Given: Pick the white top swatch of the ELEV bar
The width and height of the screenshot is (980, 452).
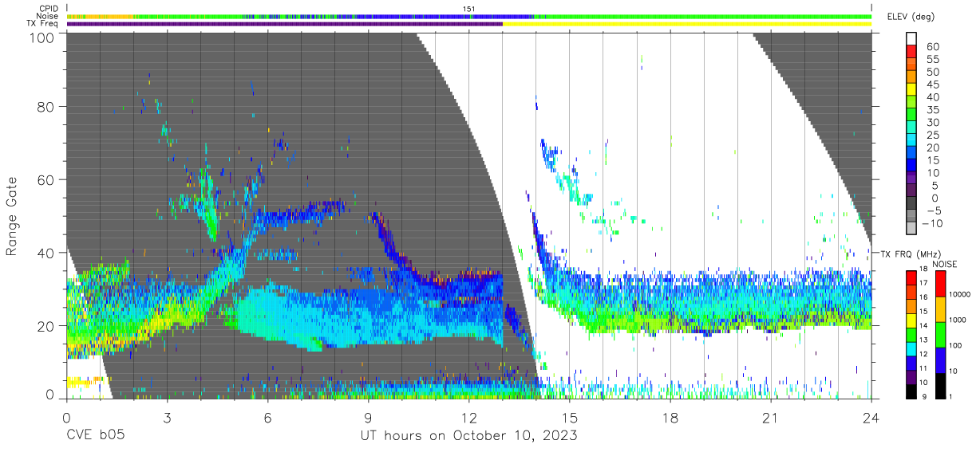Looking at the screenshot, I should pyautogui.click(x=912, y=39).
